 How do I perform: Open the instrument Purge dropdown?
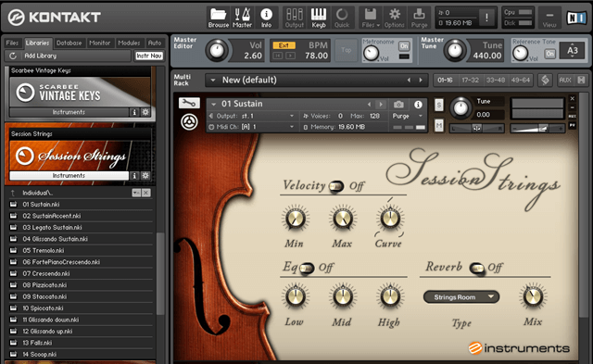pos(420,116)
